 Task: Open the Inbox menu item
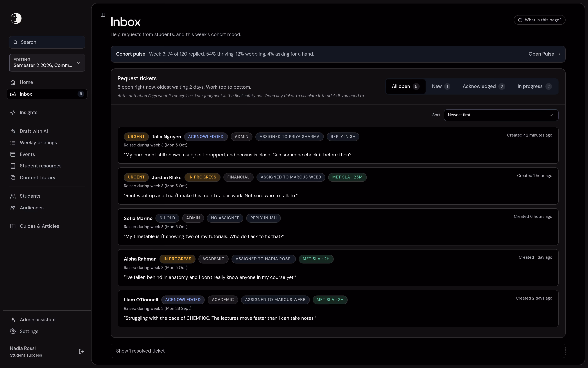click(47, 94)
